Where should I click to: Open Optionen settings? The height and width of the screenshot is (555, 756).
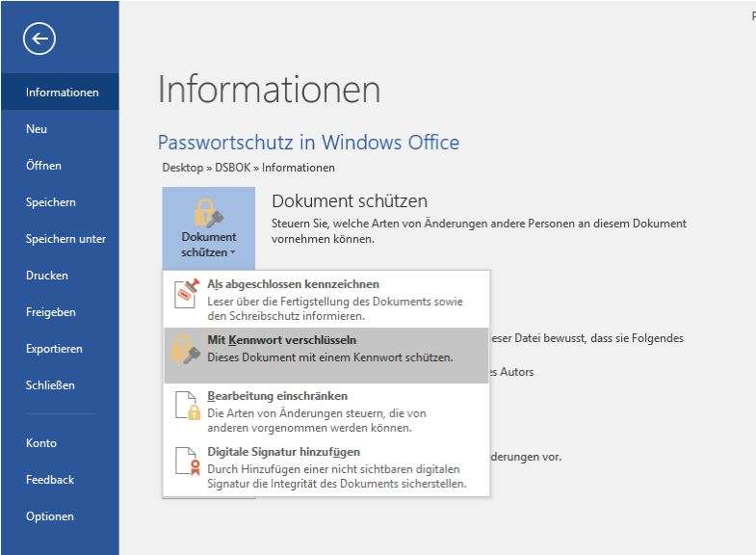coord(60,515)
